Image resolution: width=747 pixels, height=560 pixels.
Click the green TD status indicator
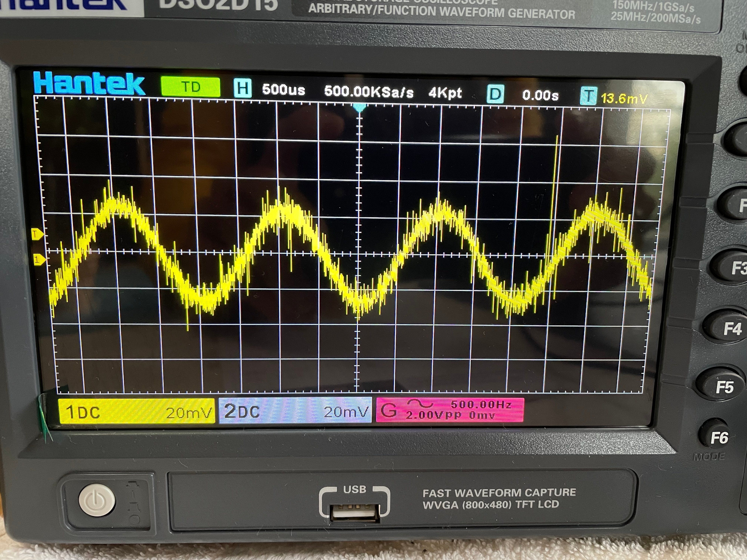(x=191, y=87)
